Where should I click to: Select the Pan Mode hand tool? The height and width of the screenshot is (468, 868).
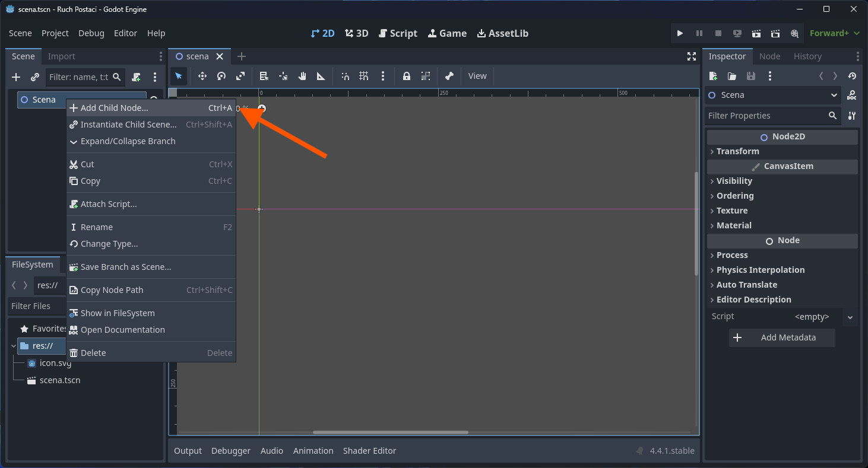click(x=302, y=76)
